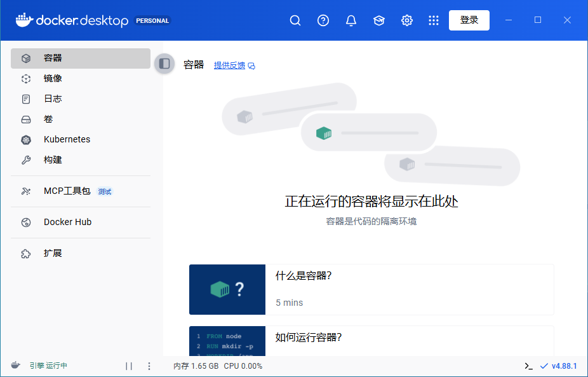
Task: Click the feedback chat bubble icon
Action: tap(251, 66)
